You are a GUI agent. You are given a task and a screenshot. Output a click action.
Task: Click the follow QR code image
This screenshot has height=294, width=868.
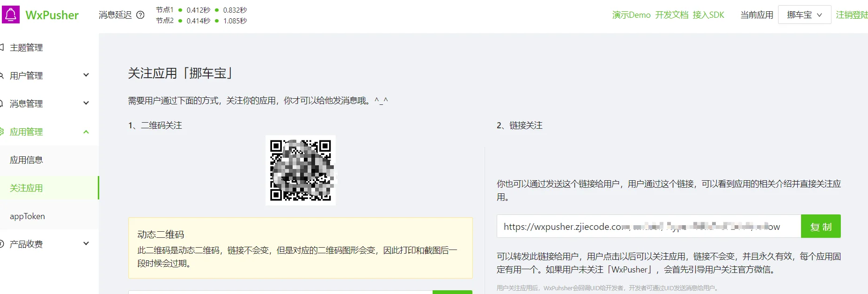301,170
